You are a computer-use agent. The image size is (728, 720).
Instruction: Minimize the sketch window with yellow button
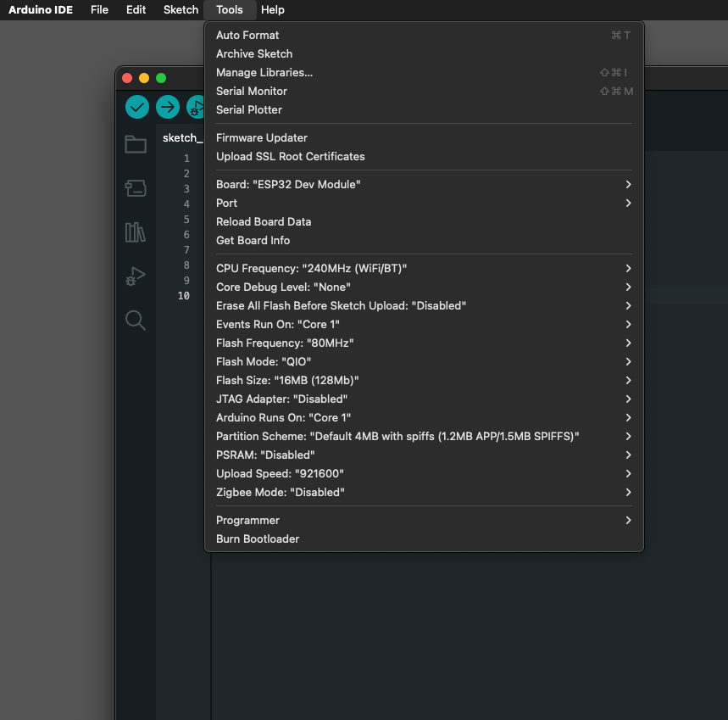(144, 78)
